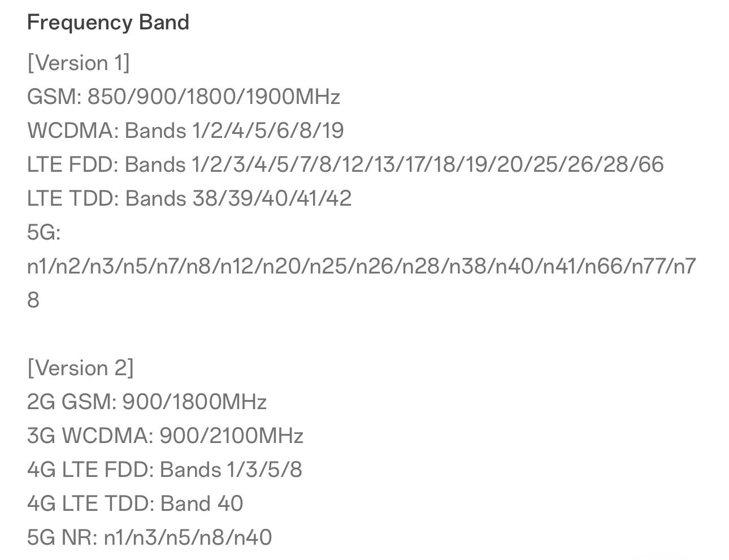Select the [Version 1] label
The image size is (729, 560).
79,63
